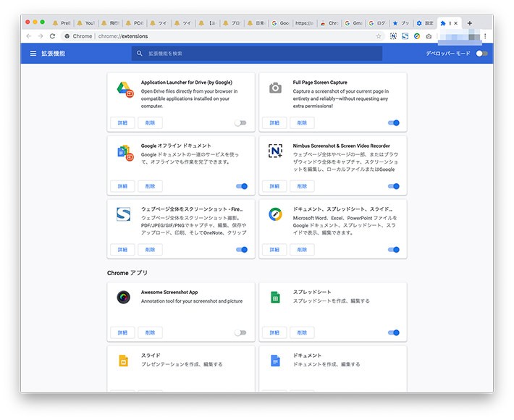The width and height of the screenshot is (514, 420).
Task: Switch to the starred bookmark tab
Action: click(x=401, y=23)
